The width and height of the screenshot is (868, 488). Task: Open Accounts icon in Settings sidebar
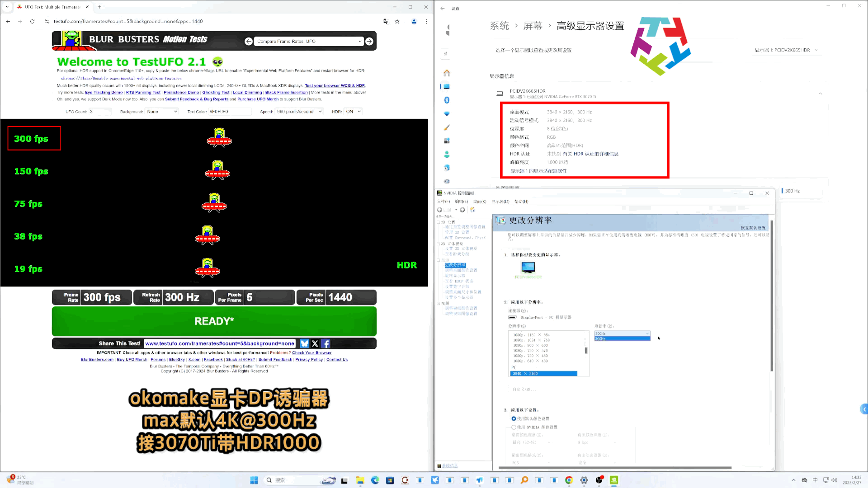point(447,154)
